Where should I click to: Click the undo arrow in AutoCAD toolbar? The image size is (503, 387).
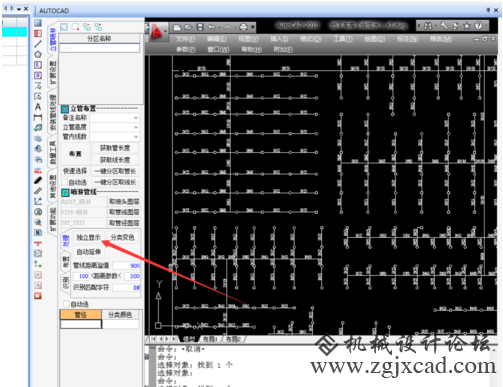[211, 27]
